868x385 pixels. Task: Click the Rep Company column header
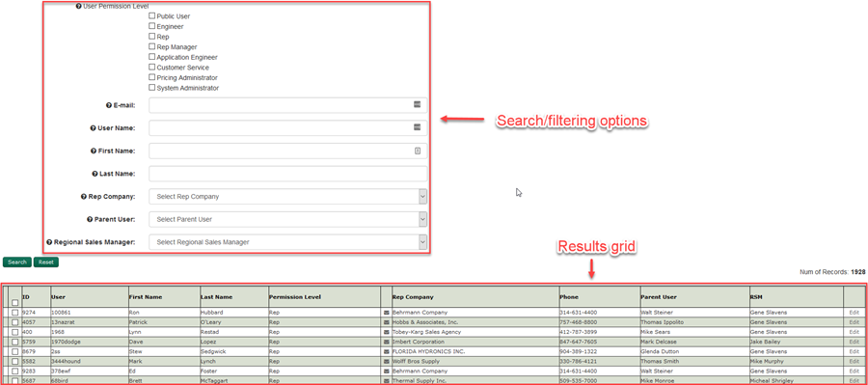(x=413, y=297)
